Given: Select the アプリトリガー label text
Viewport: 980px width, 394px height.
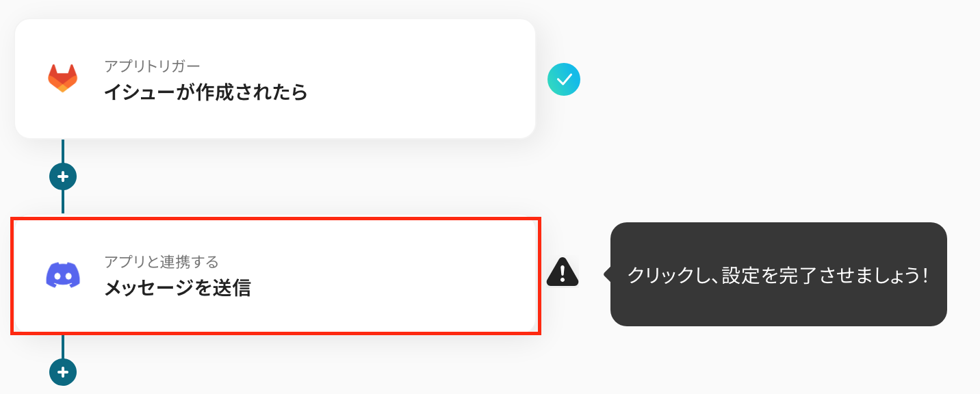Looking at the screenshot, I should click(152, 66).
